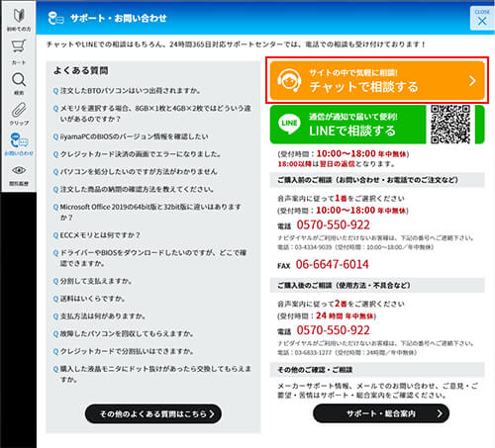The image size is (495, 448).
Task: Open FAQ about クレジットカード決済 error
Action: pyautogui.click(x=138, y=154)
